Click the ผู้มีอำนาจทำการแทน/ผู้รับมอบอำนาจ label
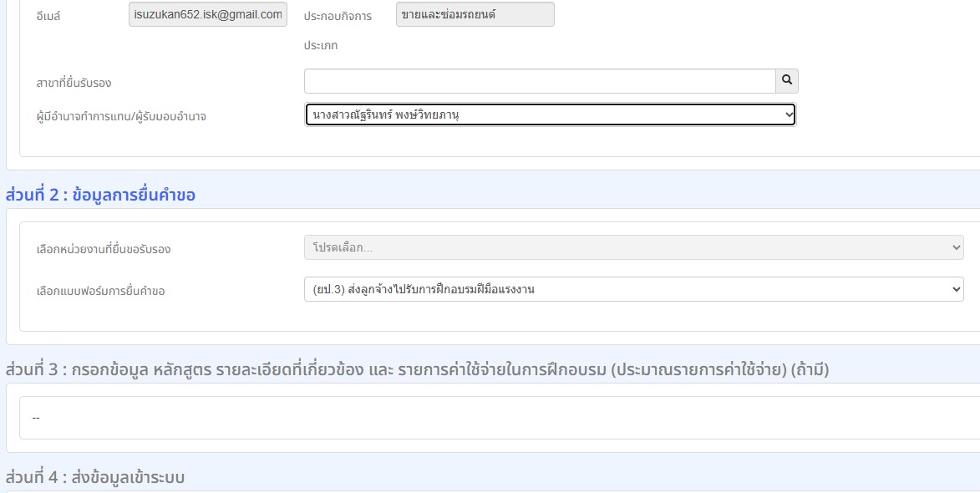Screen dimensions: 980x493 pos(121,117)
